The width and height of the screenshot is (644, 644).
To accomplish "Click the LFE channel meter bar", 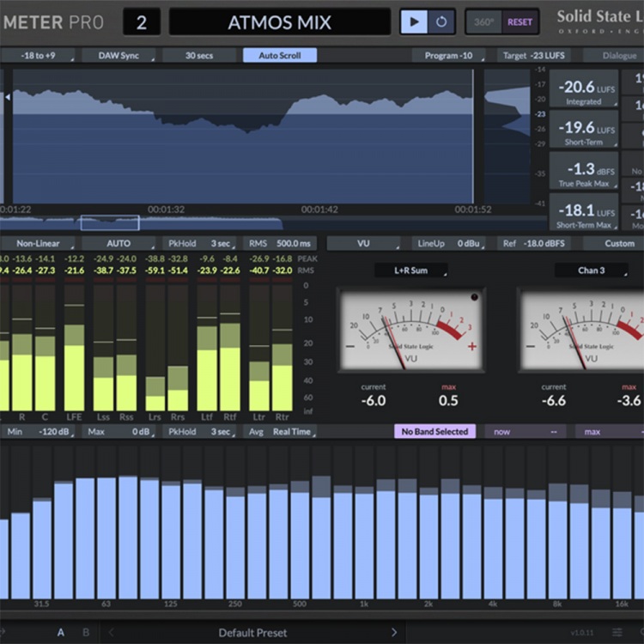I will (75, 348).
